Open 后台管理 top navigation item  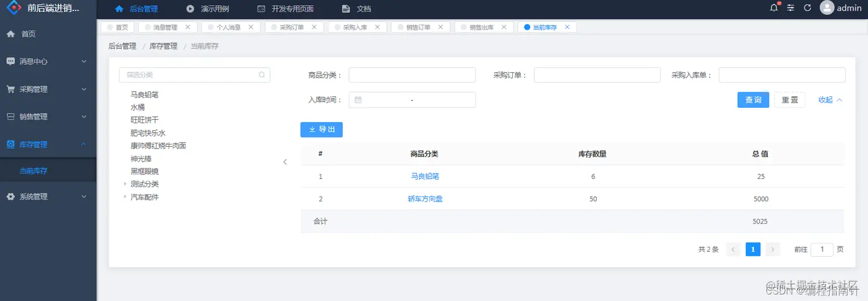(137, 9)
